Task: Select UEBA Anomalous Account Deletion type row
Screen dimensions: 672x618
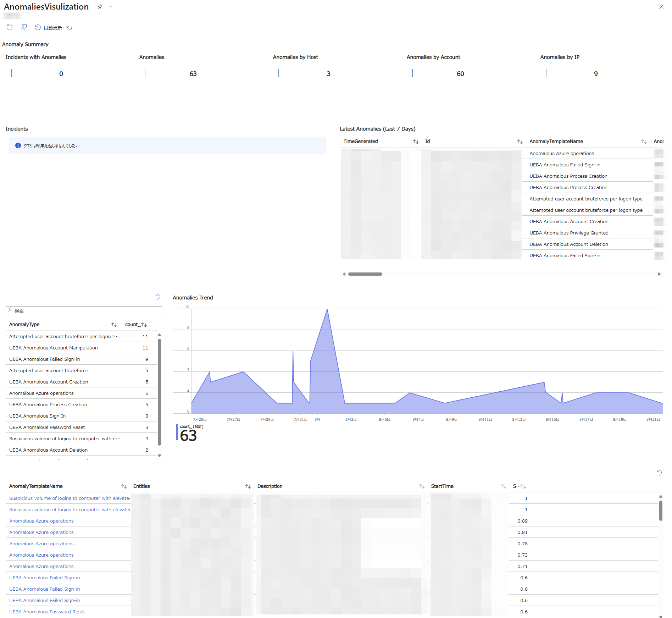Action: pyautogui.click(x=81, y=450)
